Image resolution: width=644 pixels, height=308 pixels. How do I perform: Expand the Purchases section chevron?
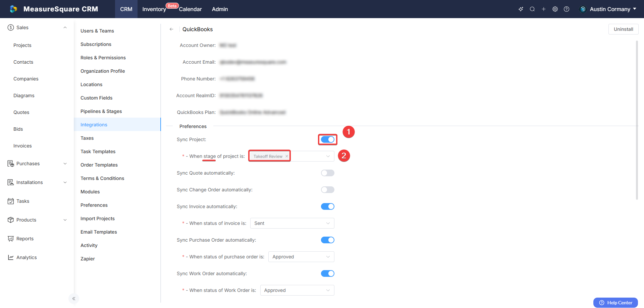(65, 164)
